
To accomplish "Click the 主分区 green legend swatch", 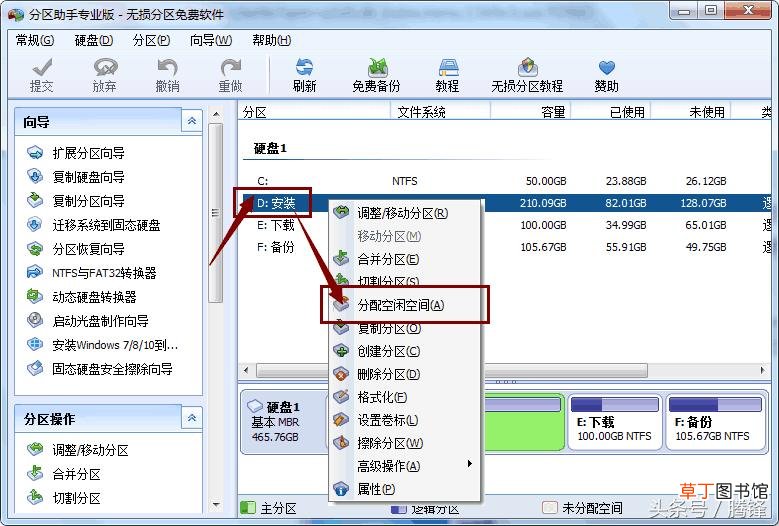I will (x=247, y=508).
